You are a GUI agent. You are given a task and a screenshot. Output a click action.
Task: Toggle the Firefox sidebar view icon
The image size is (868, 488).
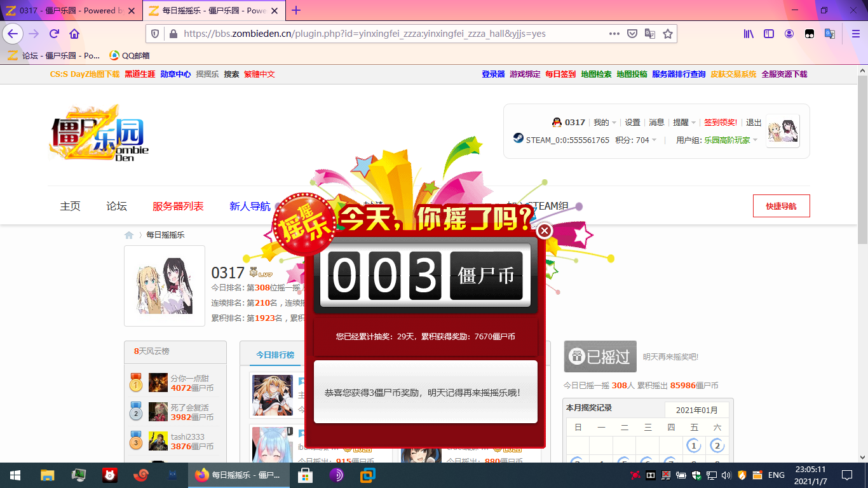(x=769, y=34)
